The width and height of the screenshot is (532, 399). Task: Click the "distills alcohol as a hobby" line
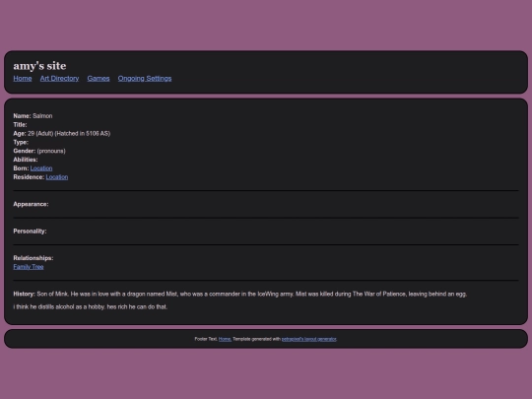[91, 307]
